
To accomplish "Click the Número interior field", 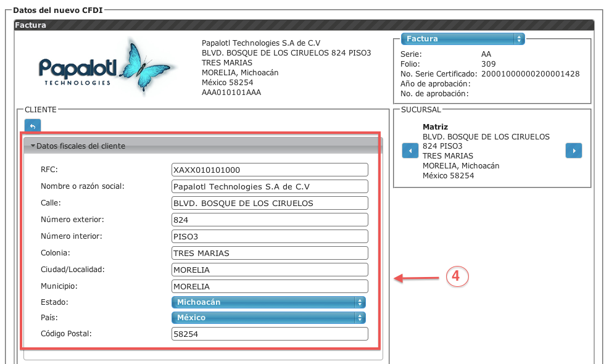I will click(270, 236).
